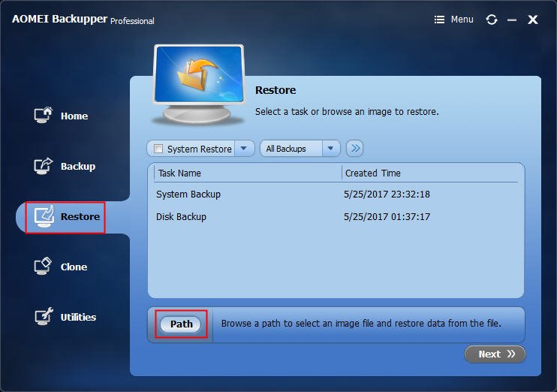Open the All Backups combo box
The height and width of the screenshot is (392, 557).
coord(300,148)
